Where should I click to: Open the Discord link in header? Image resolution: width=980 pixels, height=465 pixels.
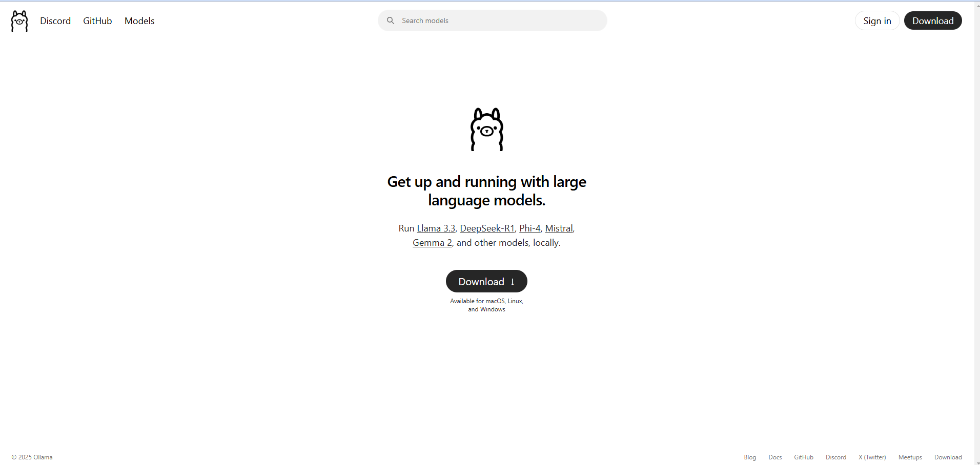click(x=55, y=21)
